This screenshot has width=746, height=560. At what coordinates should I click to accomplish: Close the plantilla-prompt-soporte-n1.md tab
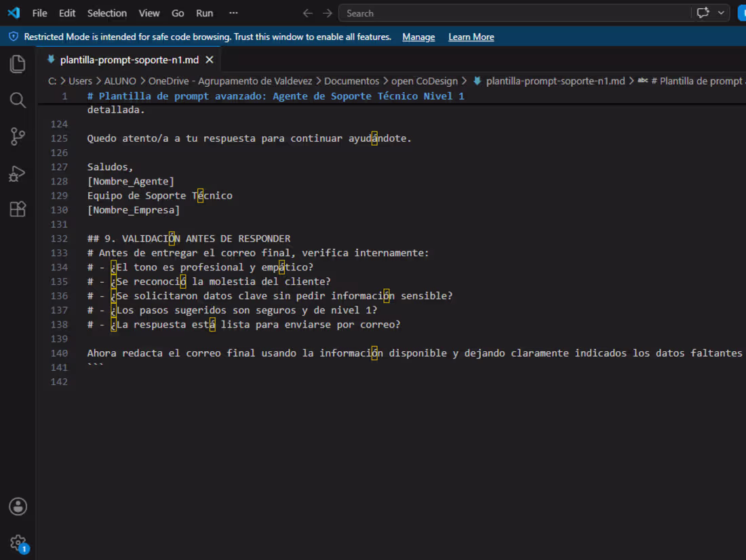[x=210, y=60]
